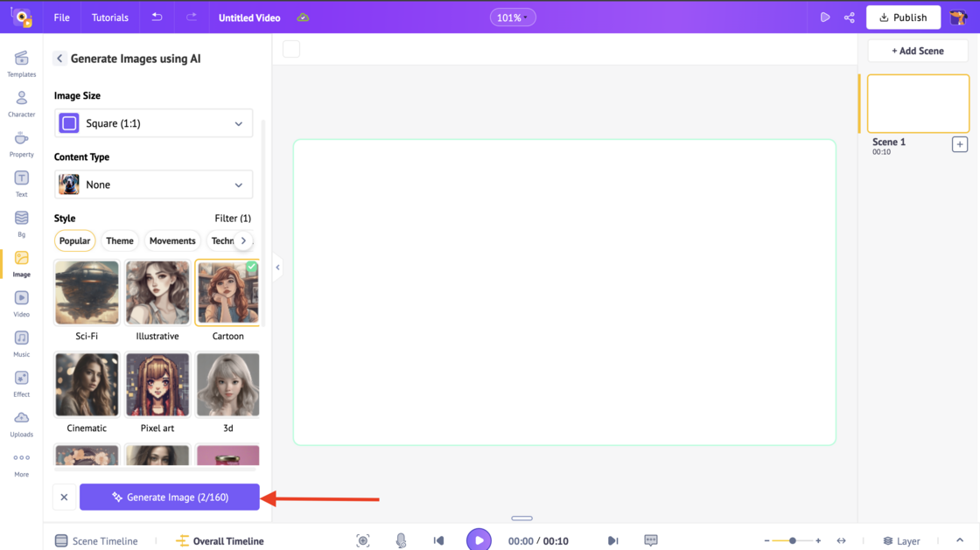
Task: Open the Effect panel
Action: click(21, 382)
